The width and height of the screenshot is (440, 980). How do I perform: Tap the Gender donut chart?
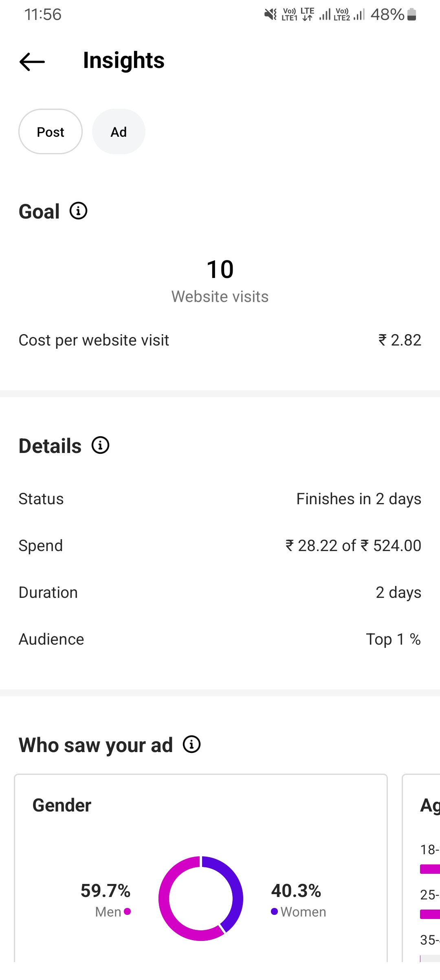tap(201, 898)
